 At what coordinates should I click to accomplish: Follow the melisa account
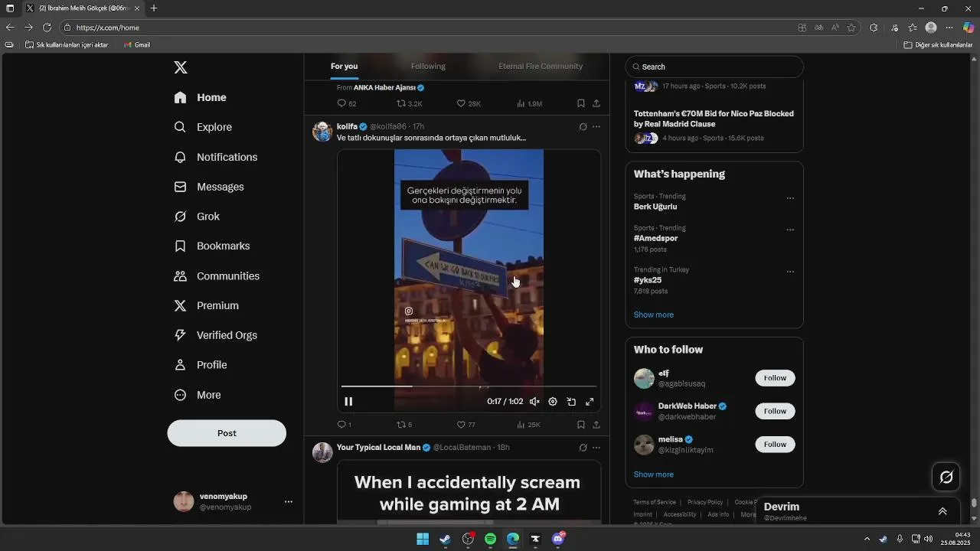coord(775,444)
